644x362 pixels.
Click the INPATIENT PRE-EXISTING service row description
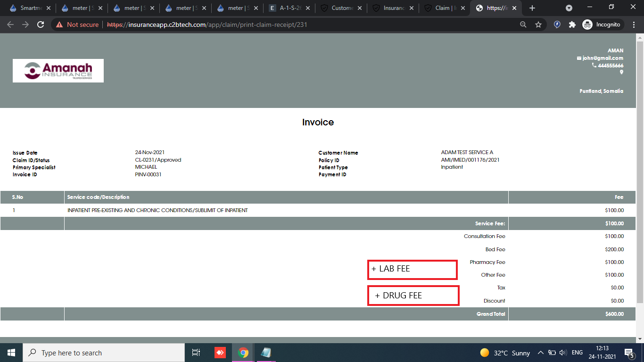point(157,210)
